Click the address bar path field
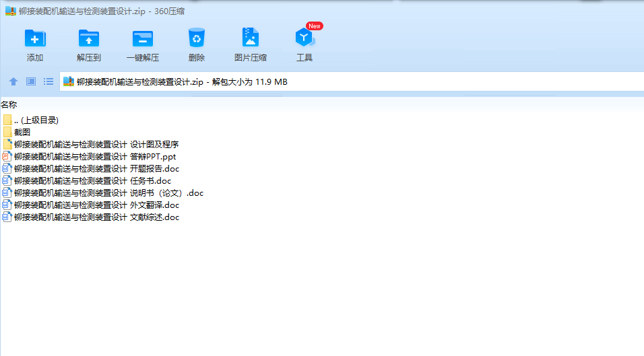Screen dimensions: 644x356 pyautogui.click(x=352, y=81)
